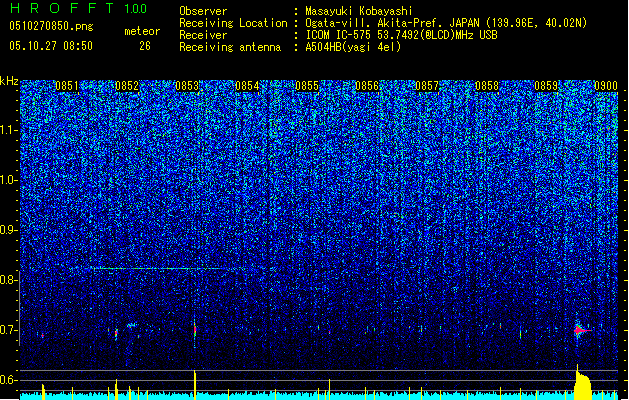Click the tall yellow amplitude block near 0859

coord(583,384)
